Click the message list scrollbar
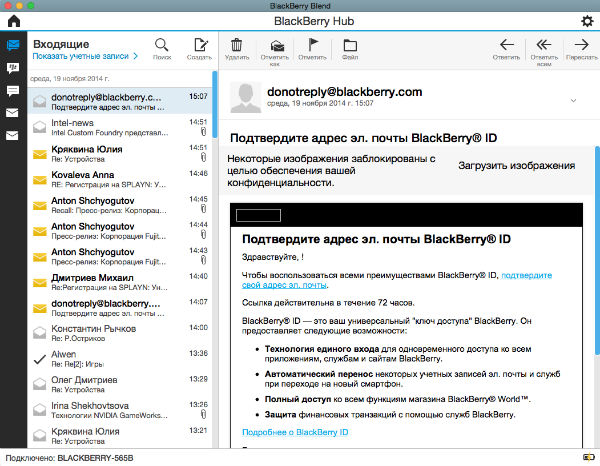Screen dimensions: 600x466 (215, 104)
